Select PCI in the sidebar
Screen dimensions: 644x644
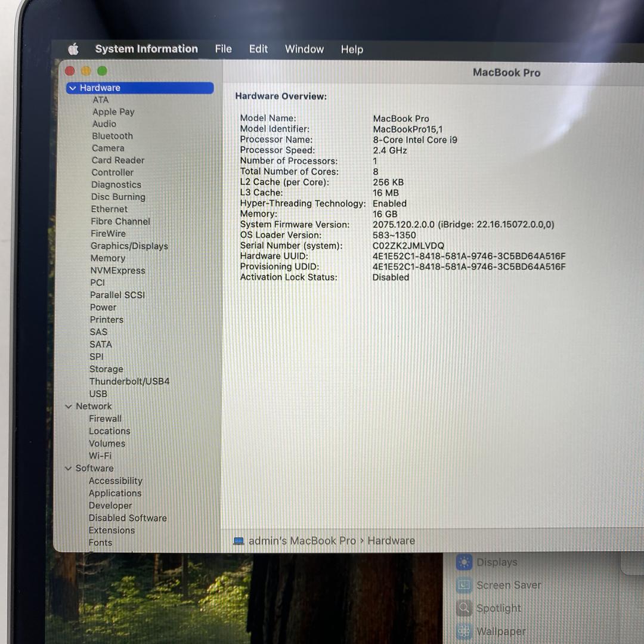tap(98, 283)
